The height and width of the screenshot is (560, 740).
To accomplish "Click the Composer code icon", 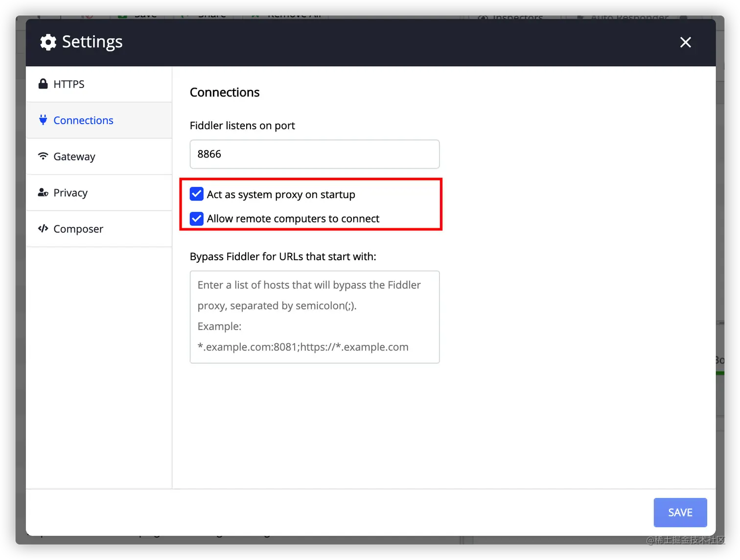I will (43, 228).
